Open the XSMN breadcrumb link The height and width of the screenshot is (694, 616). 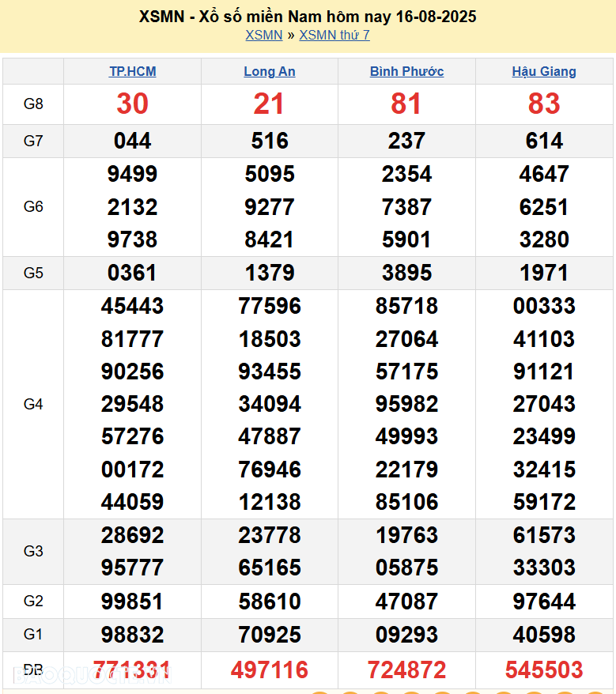(263, 35)
